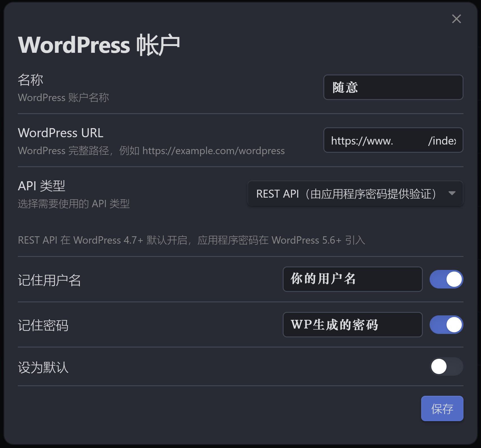481x448 pixels.
Task: Click the 你的用户名 username field
Action: (352, 279)
